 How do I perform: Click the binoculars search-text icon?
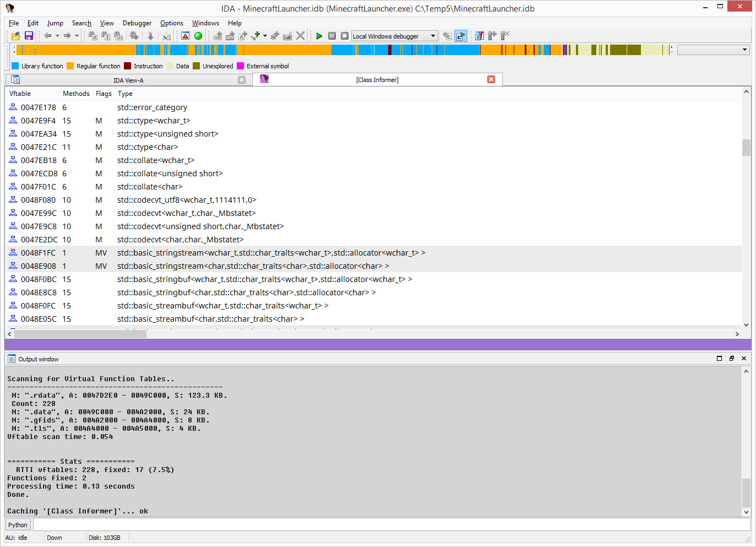(106, 36)
